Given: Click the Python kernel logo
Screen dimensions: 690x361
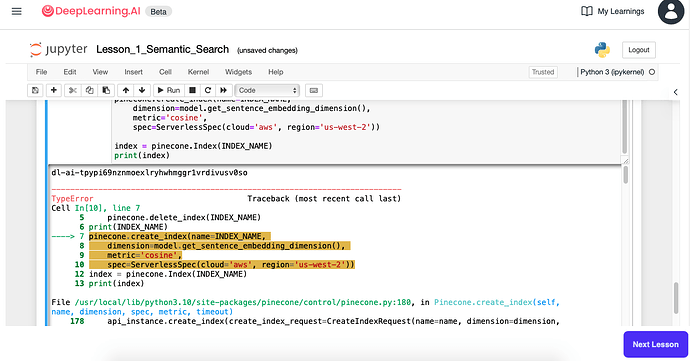Looking at the screenshot, I should [x=602, y=50].
